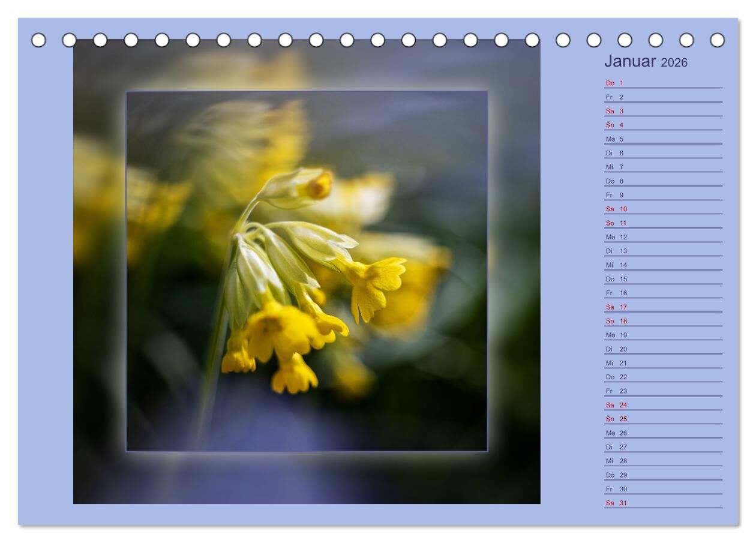The height and width of the screenshot is (543, 756).
Task: Click the leftmost spiral binding hole
Action: click(x=38, y=40)
